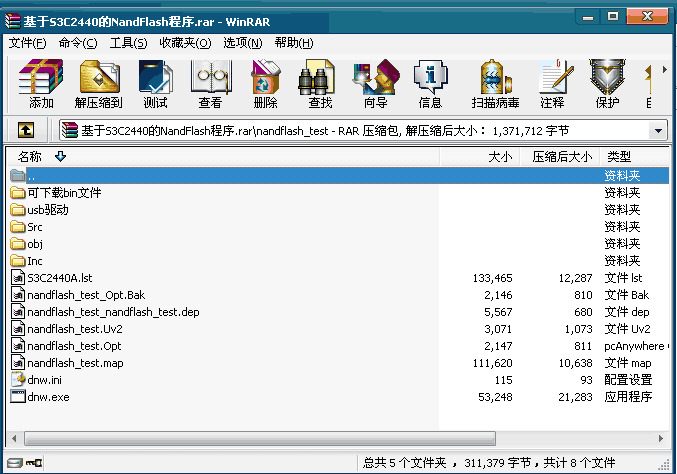Open the 工具(S) menu
The image size is (677, 474).
click(x=128, y=43)
